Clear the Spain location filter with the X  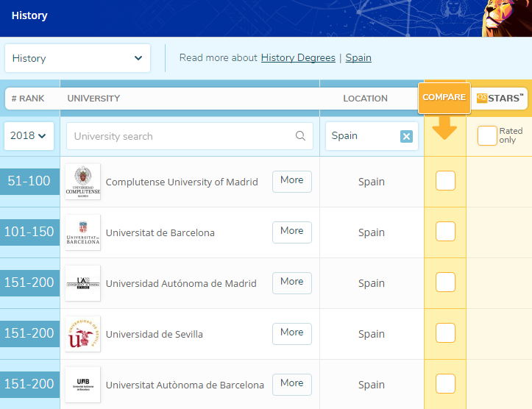406,136
